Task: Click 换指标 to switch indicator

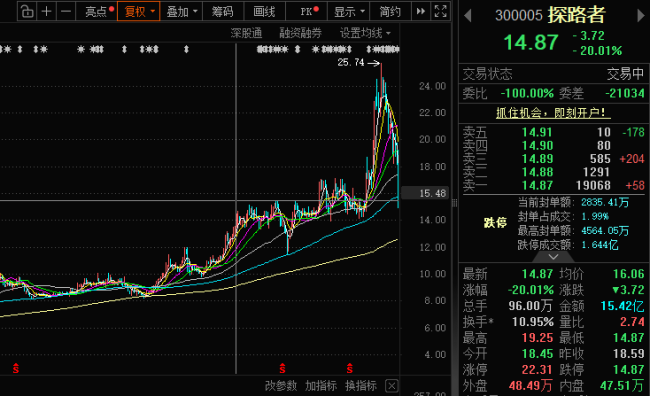Action: click(361, 386)
